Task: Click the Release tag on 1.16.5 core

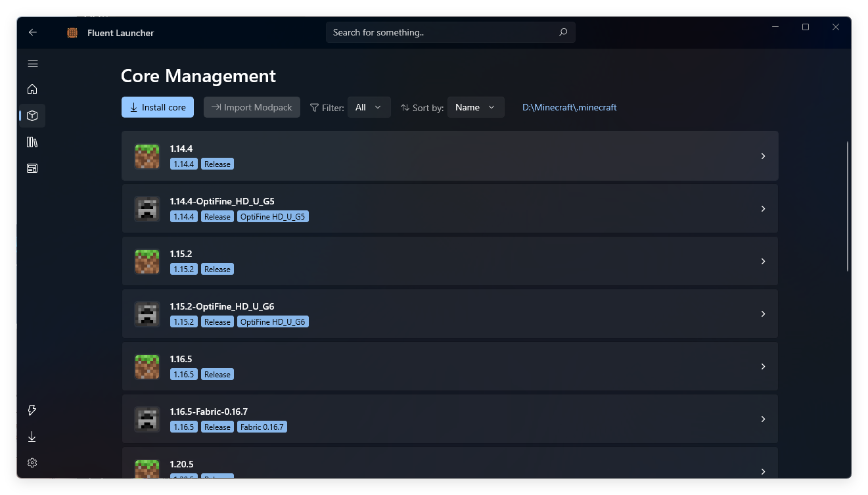Action: point(217,374)
